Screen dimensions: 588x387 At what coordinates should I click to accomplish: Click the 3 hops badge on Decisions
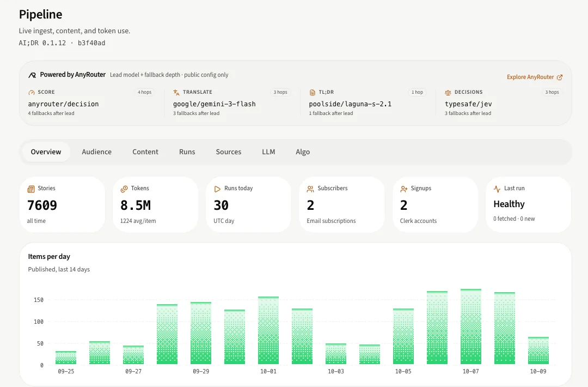coord(552,92)
